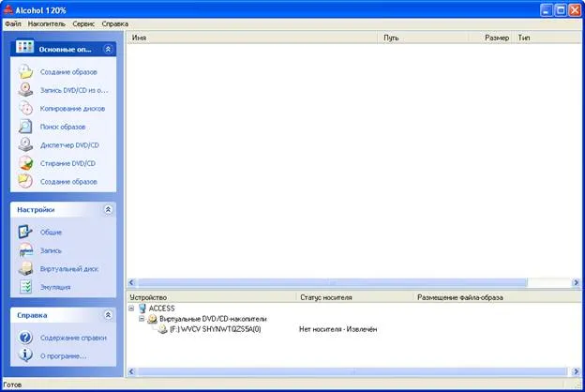Open Диспетчер DVD/CD icon

[x=25, y=144]
